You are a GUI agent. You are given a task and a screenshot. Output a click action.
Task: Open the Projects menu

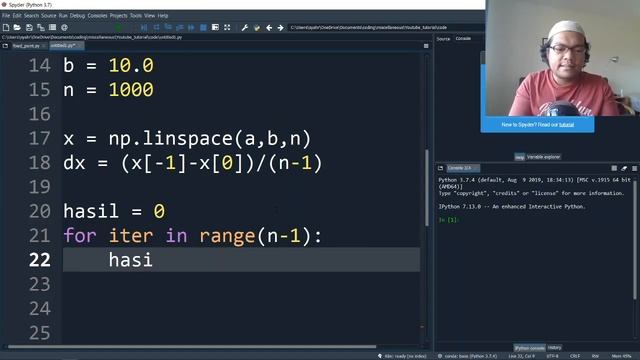tap(118, 16)
